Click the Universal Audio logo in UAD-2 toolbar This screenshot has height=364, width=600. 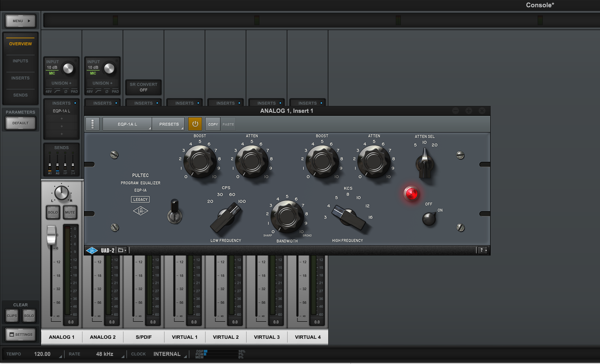(x=92, y=250)
